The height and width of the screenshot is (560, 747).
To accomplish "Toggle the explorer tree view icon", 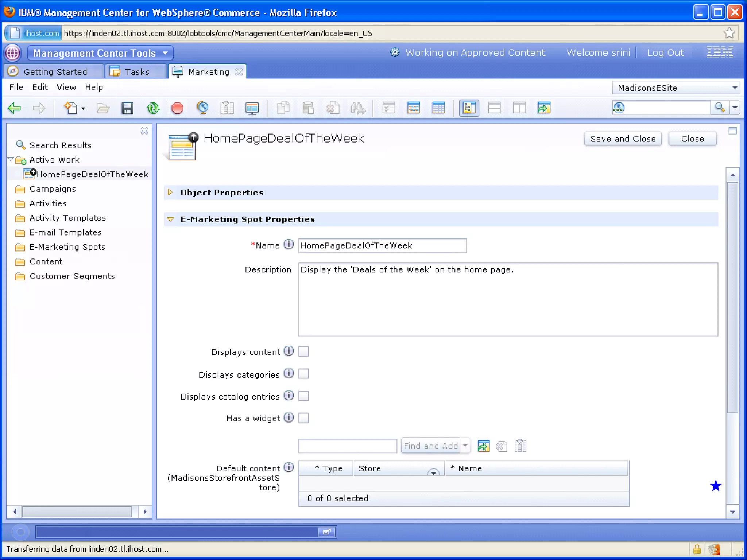I will [x=469, y=108].
